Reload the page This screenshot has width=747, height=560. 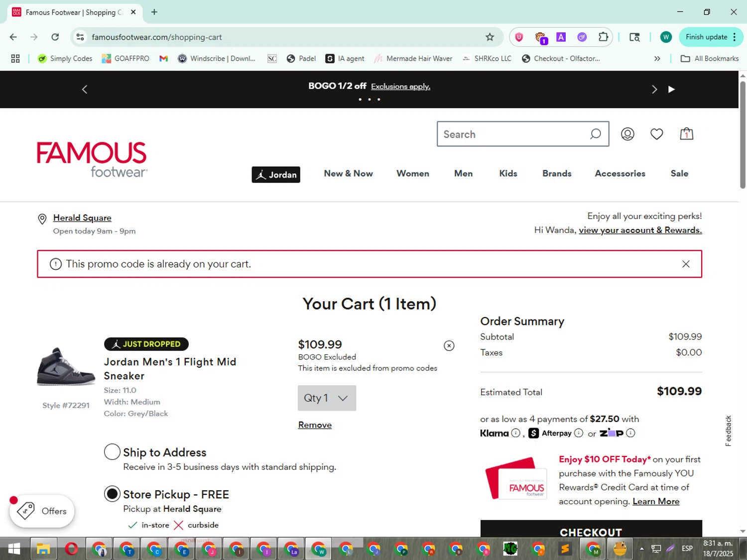pos(55,37)
